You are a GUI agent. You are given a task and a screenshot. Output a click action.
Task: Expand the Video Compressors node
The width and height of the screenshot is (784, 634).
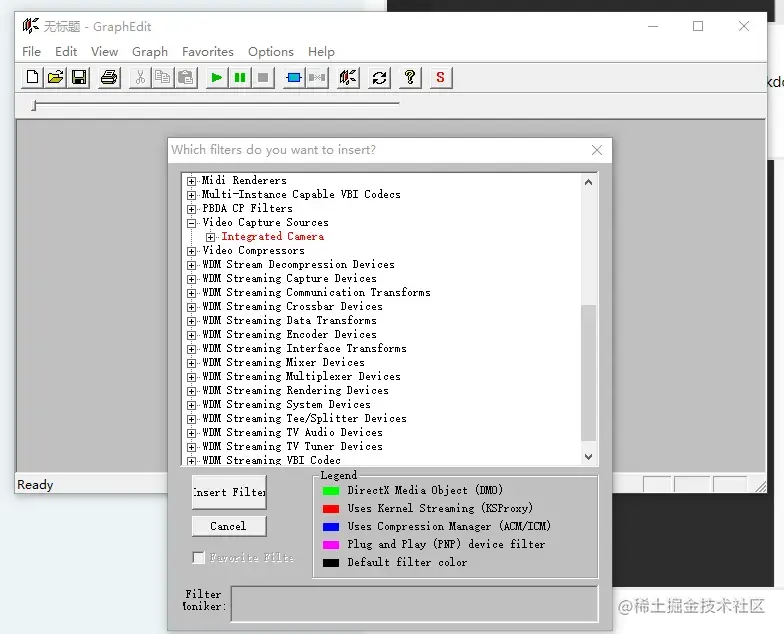click(191, 251)
